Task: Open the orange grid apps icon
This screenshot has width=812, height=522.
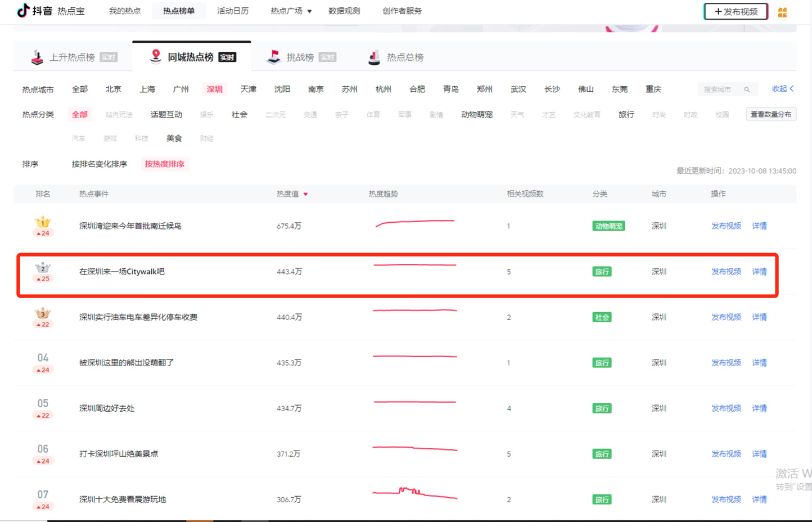Action: [x=782, y=12]
